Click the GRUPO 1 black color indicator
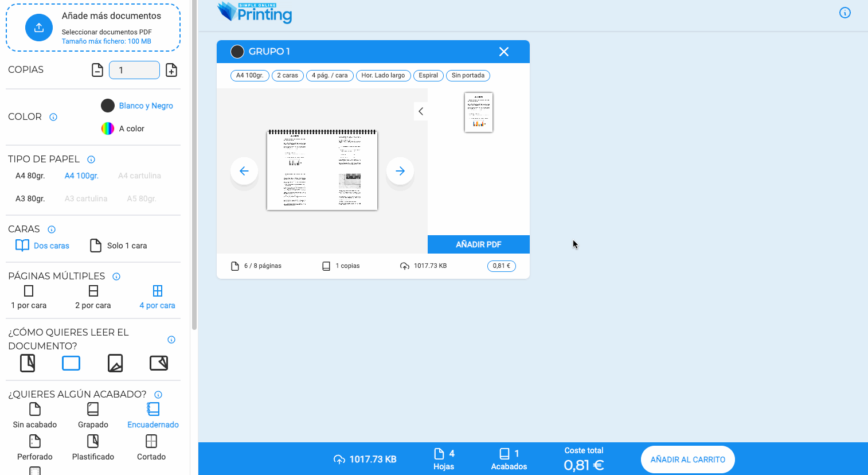 (x=237, y=52)
